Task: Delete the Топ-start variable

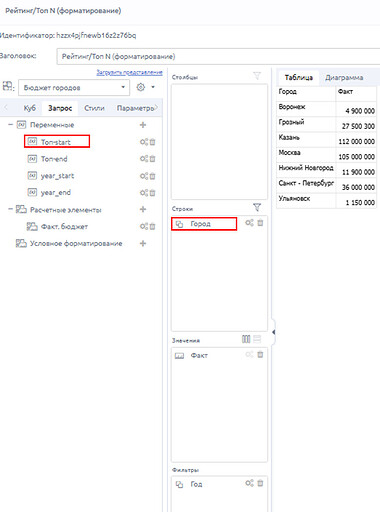Action: point(153,142)
